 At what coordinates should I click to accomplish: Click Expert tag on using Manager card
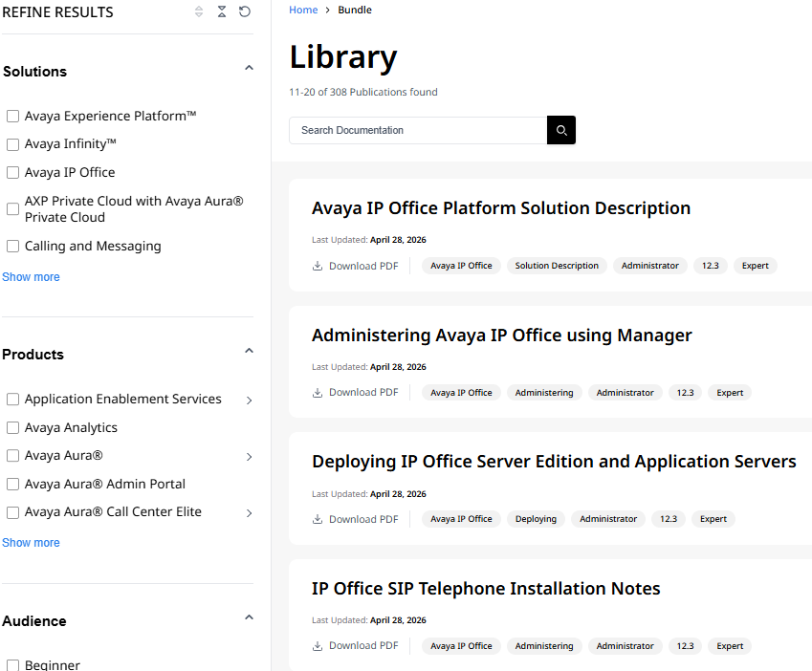pyautogui.click(x=730, y=393)
